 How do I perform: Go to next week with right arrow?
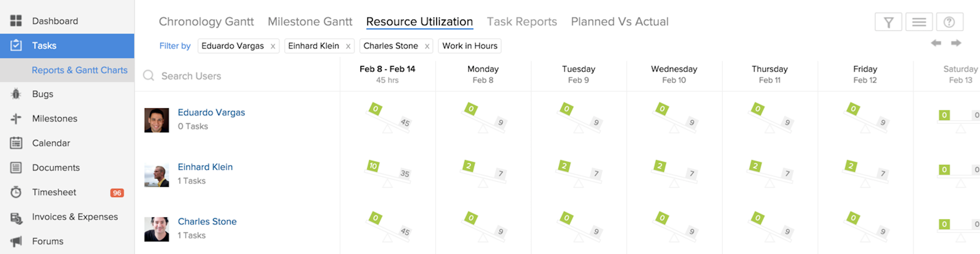(x=956, y=43)
